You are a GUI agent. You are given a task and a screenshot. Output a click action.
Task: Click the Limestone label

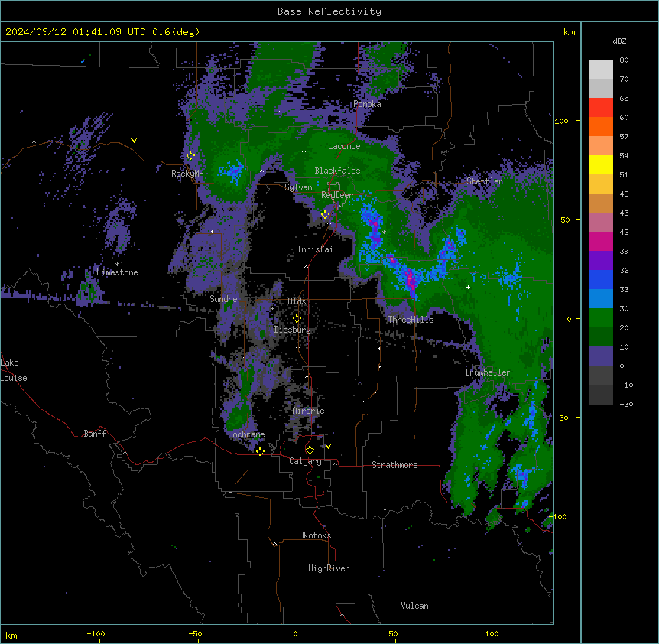click(117, 272)
